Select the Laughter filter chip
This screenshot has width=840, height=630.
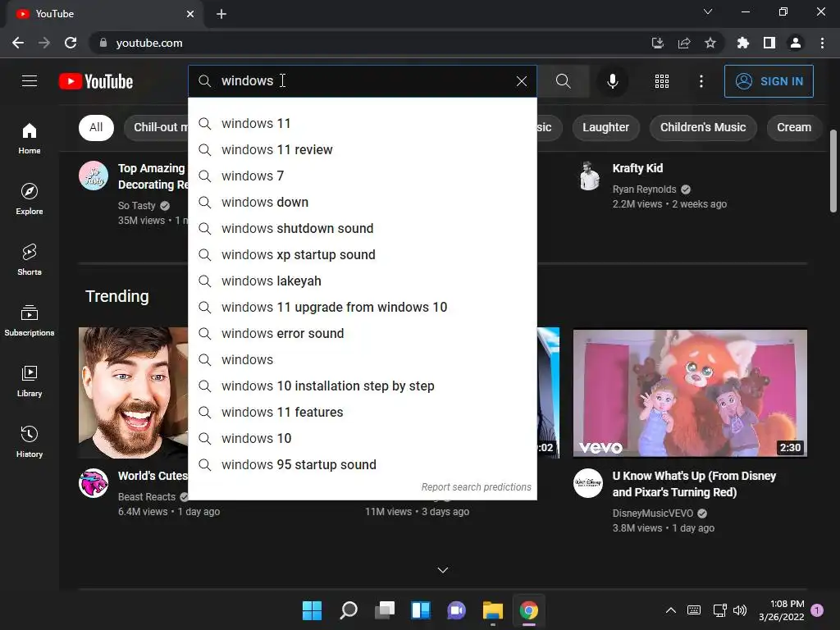point(605,127)
